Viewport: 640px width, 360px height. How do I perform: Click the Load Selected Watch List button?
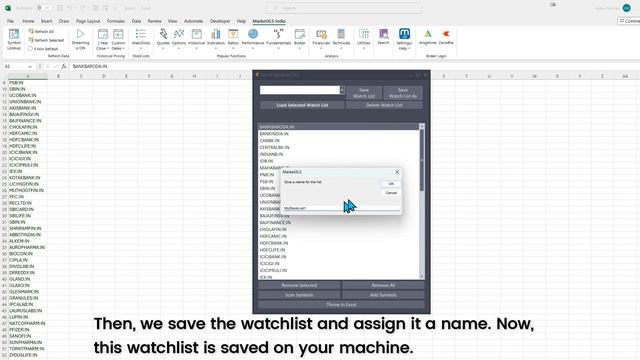(302, 105)
